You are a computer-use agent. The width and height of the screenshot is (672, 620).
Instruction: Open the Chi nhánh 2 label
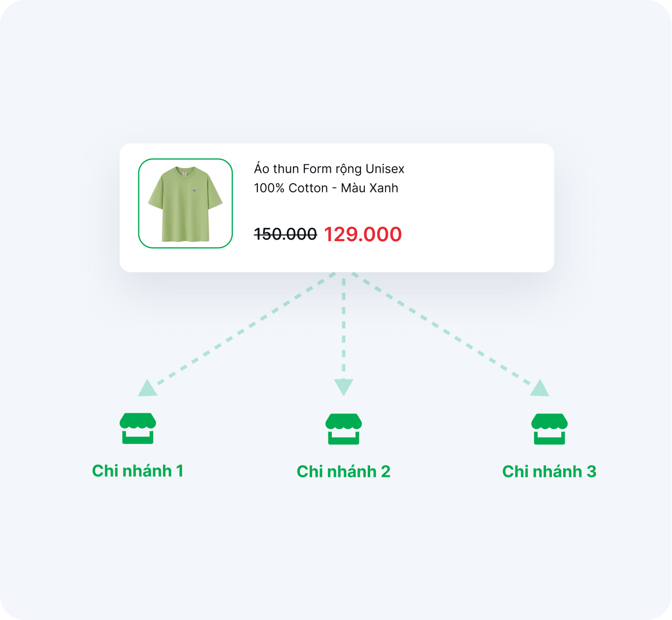click(344, 471)
